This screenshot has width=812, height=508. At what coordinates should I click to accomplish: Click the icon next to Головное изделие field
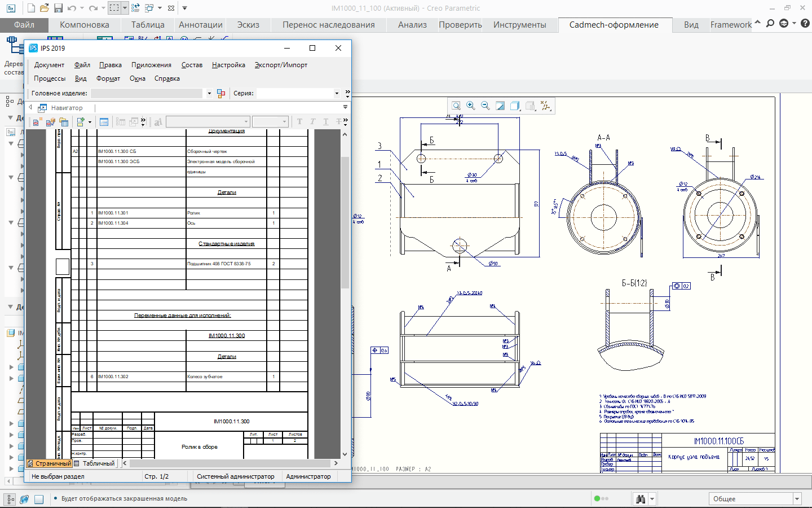pos(221,94)
